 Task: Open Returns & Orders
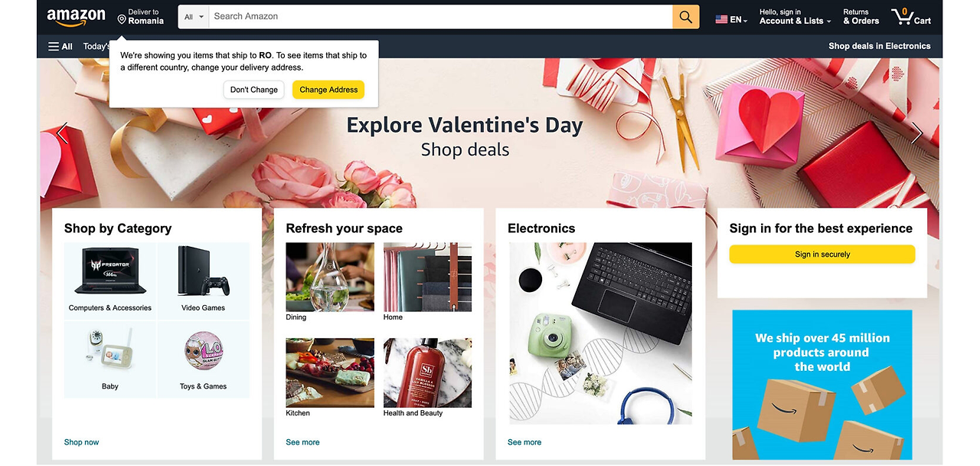(x=861, y=17)
